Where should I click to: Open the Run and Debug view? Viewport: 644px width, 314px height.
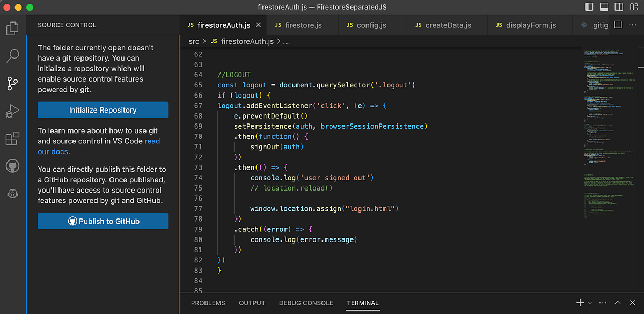coord(12,111)
